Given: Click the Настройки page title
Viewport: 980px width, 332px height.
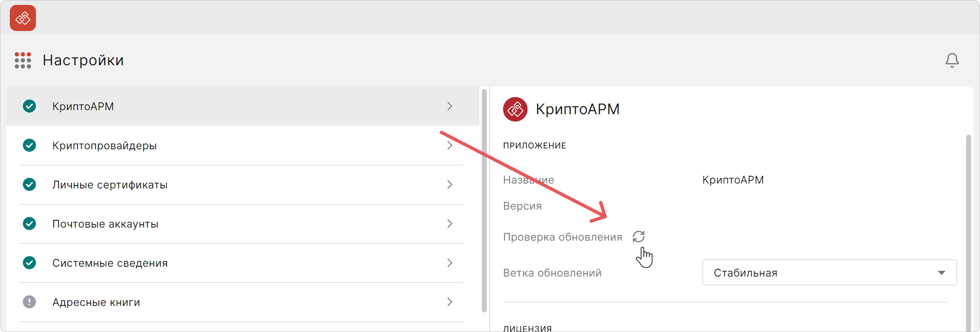Looking at the screenshot, I should 83,60.
